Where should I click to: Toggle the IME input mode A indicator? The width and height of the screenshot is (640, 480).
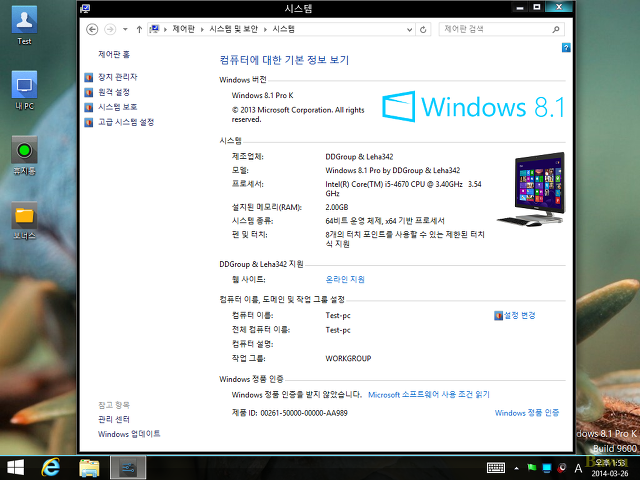(x=578, y=468)
